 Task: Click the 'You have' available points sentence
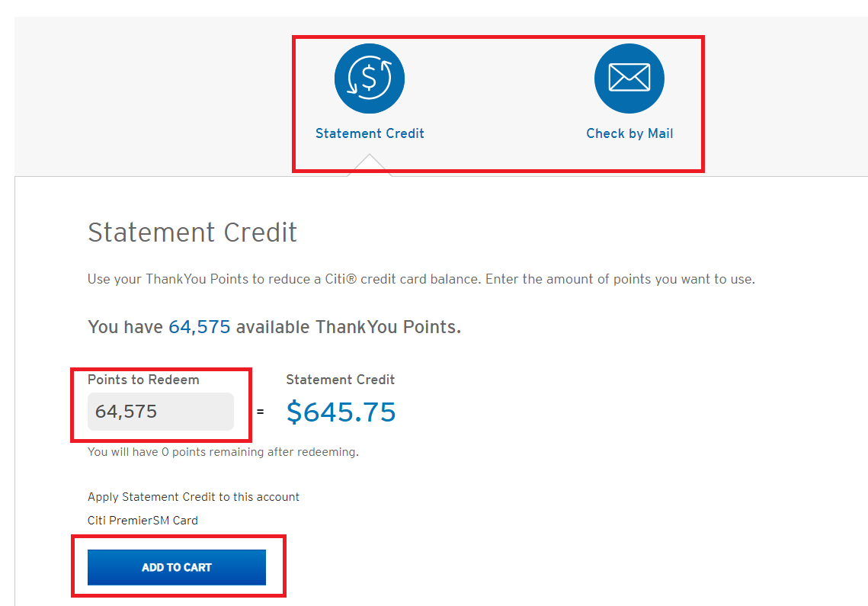274,327
